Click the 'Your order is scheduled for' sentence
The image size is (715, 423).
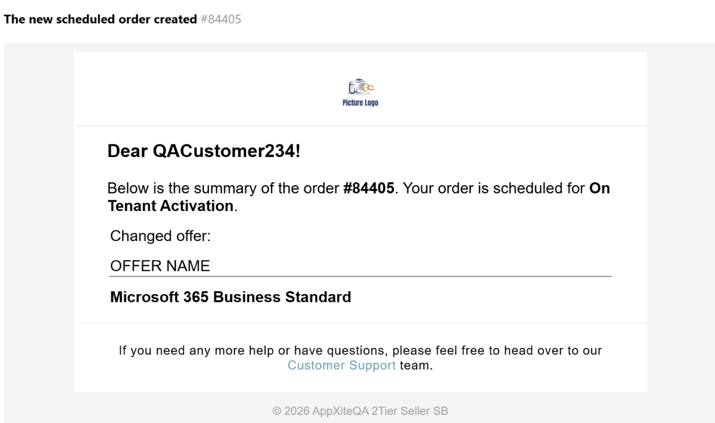tap(494, 188)
